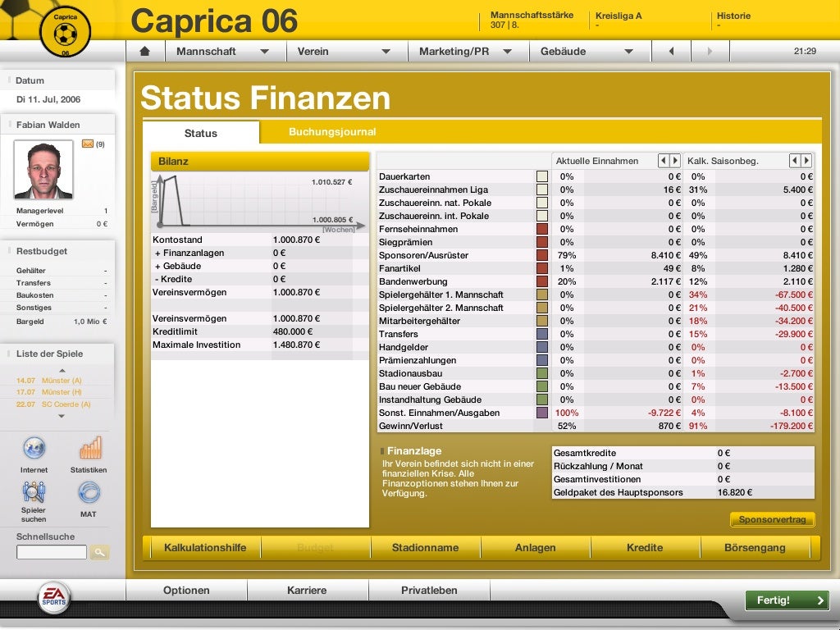The width and height of the screenshot is (840, 630).
Task: Click the Transfers blue color swatch
Action: point(542,334)
